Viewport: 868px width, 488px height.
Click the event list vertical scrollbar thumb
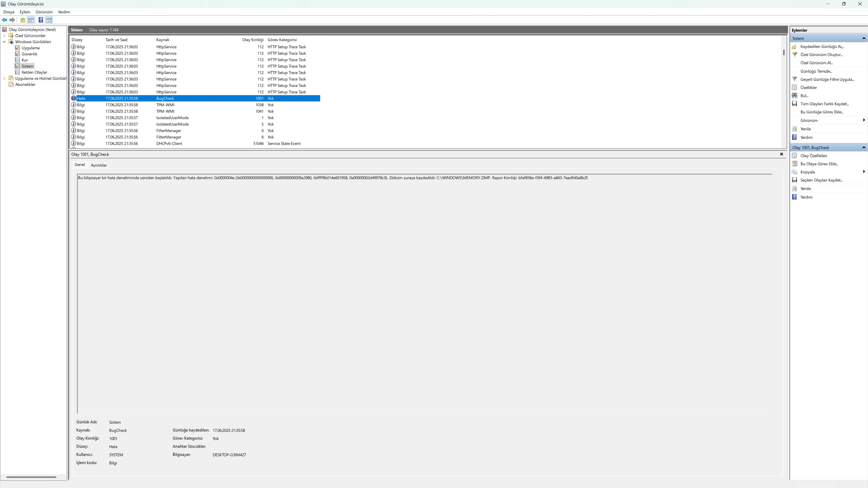784,52
